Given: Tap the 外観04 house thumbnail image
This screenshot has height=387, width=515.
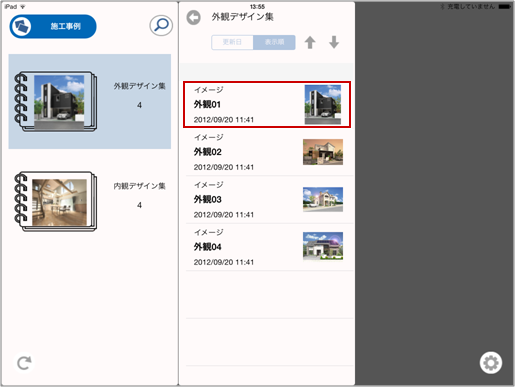Looking at the screenshot, I should pyautogui.click(x=323, y=246).
